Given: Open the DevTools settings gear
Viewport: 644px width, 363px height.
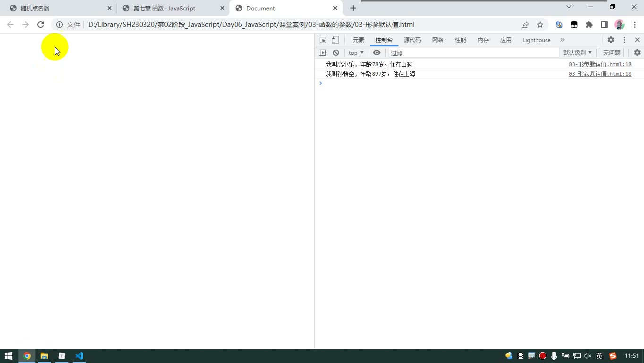Looking at the screenshot, I should pos(611,40).
